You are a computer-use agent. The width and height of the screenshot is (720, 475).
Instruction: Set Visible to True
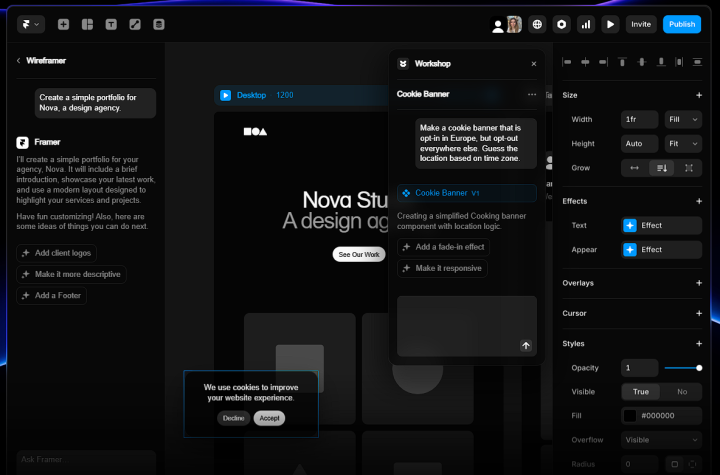(x=640, y=392)
